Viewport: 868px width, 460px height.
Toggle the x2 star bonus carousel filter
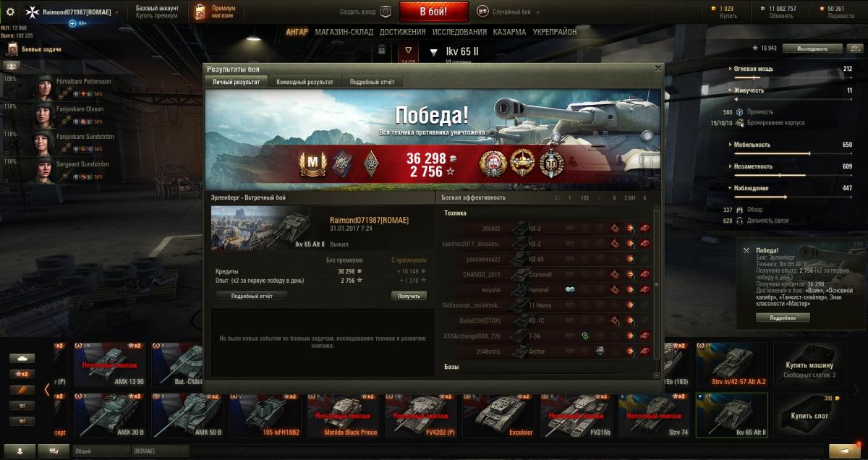coord(22,374)
